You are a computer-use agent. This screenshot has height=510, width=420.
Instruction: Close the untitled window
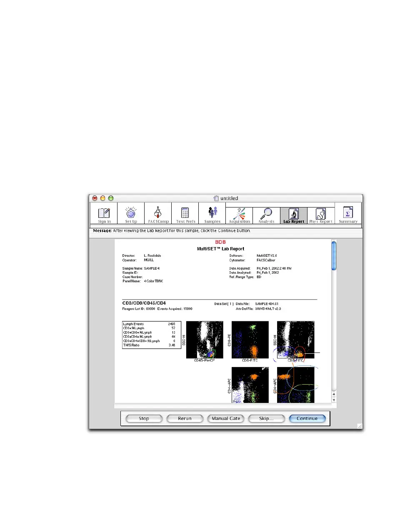pos(95,198)
